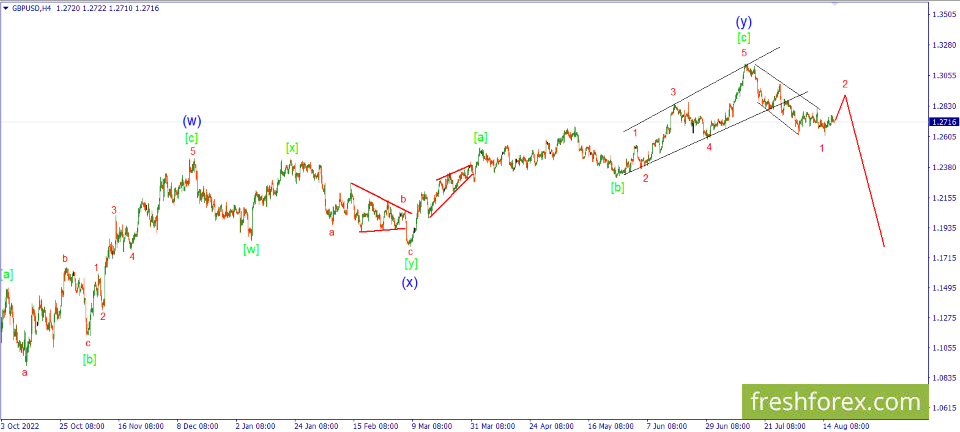Viewport: 960px width, 432px height.
Task: Click the 1.0835 price axis label
Action: coord(943,378)
